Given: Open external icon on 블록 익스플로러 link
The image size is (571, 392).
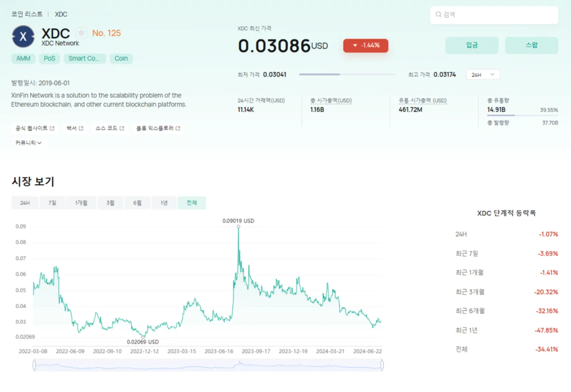Looking at the screenshot, I should pyautogui.click(x=178, y=128).
